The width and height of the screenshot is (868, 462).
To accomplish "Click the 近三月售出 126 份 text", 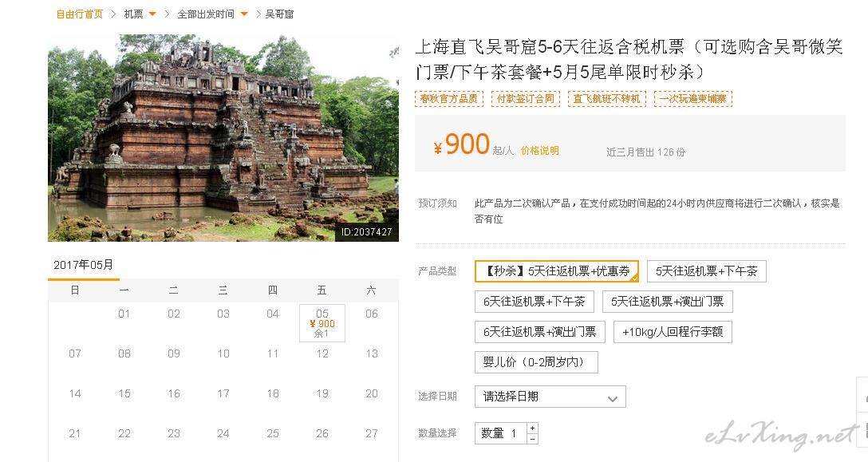I will pyautogui.click(x=645, y=152).
